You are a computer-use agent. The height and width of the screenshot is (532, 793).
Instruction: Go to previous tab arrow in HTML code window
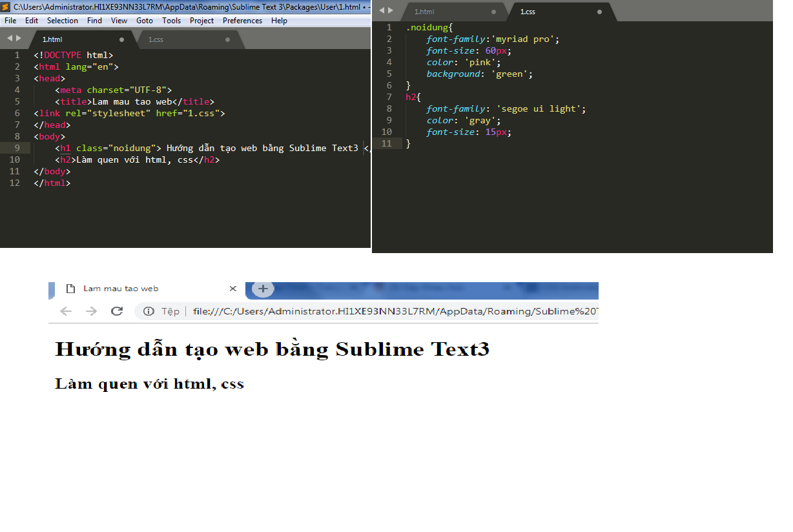tap(10, 39)
